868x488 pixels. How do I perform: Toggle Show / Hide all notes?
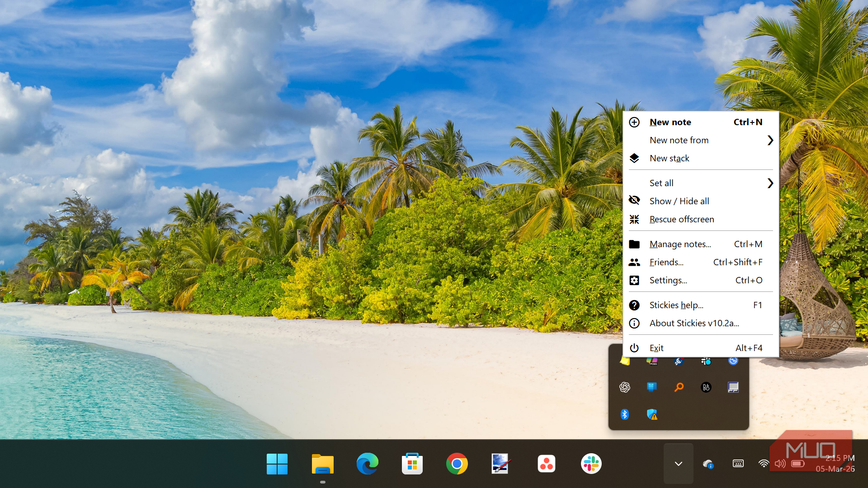[x=700, y=201]
